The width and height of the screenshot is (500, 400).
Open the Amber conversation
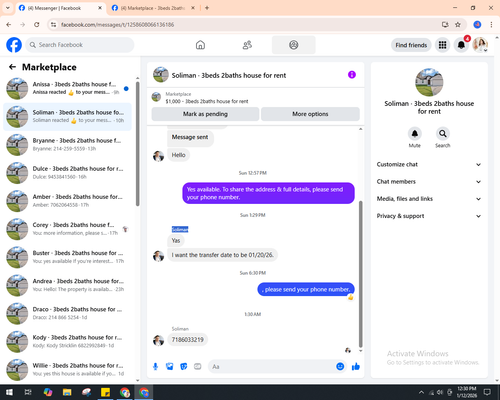pos(67,201)
